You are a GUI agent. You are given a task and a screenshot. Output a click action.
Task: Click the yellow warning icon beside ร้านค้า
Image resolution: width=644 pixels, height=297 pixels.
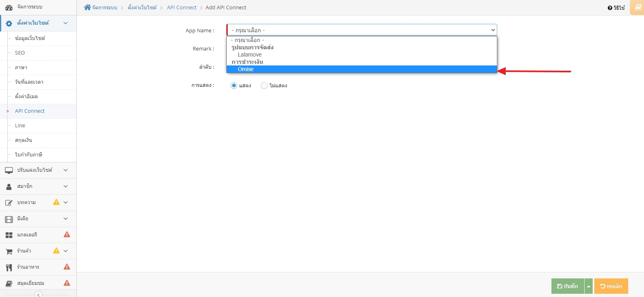tap(56, 251)
